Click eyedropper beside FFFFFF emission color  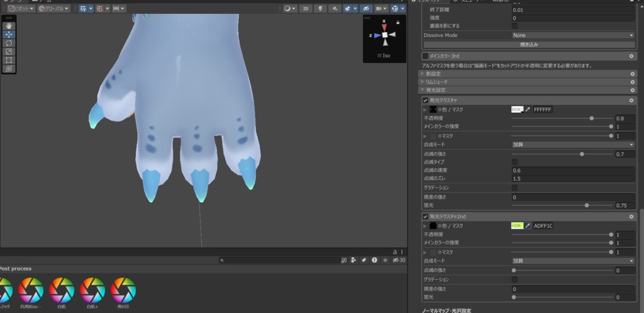pos(528,110)
